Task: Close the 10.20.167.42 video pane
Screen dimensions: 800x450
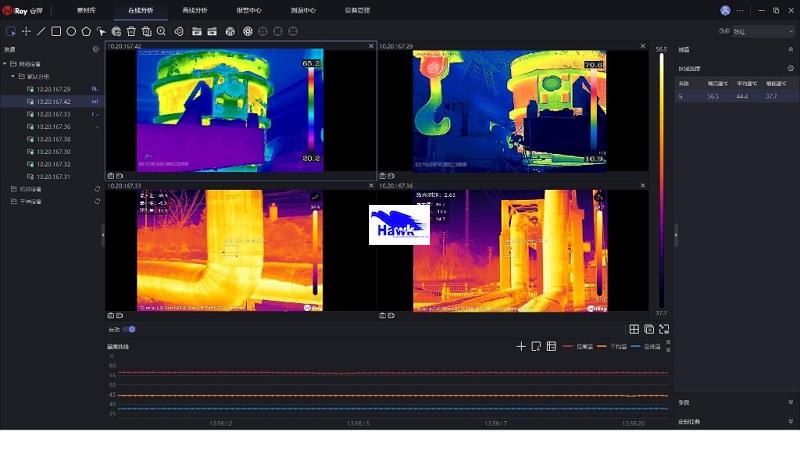Action: [x=371, y=46]
